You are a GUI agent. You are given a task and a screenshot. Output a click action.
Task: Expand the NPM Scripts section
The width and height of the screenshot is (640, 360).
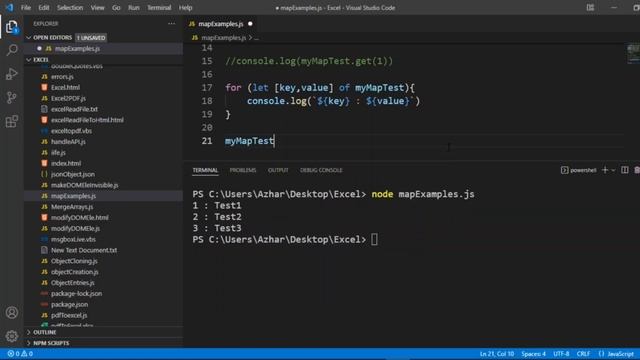(29, 343)
